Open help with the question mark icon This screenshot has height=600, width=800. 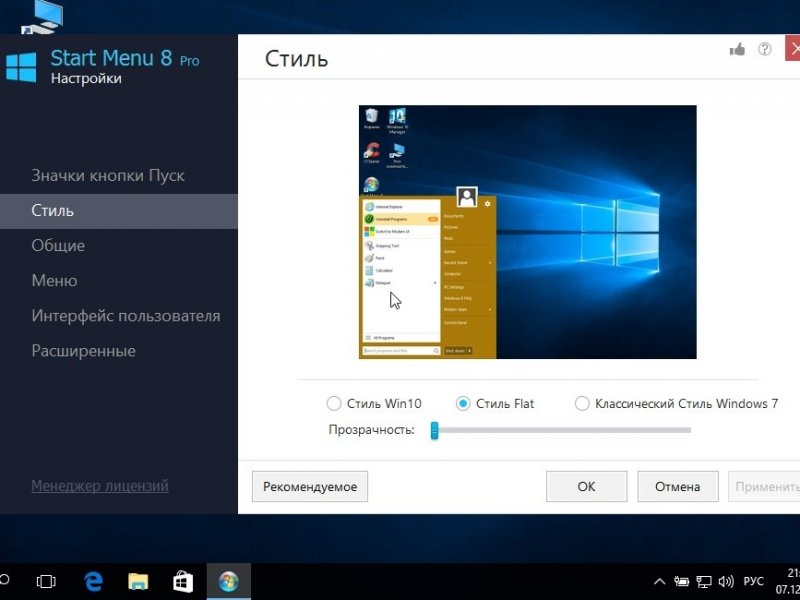(x=764, y=49)
